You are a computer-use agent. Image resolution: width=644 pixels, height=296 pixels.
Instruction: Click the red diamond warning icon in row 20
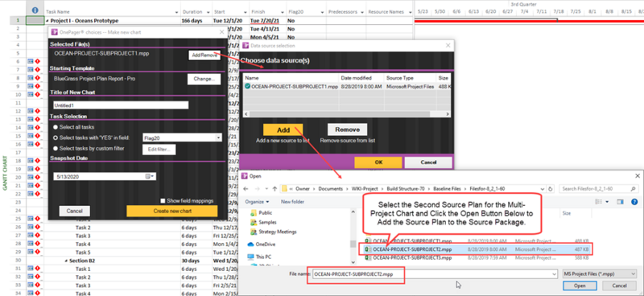click(36, 177)
